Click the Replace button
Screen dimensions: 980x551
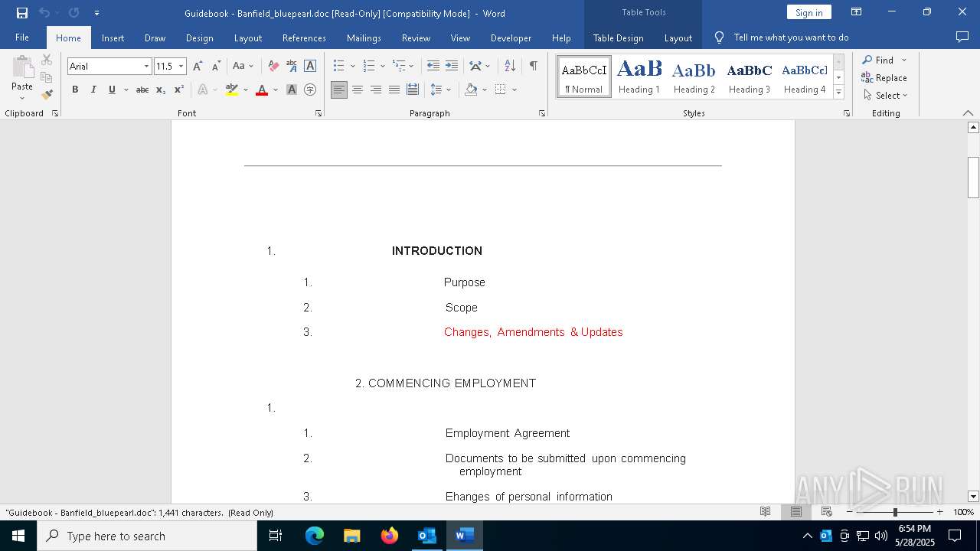[884, 78]
